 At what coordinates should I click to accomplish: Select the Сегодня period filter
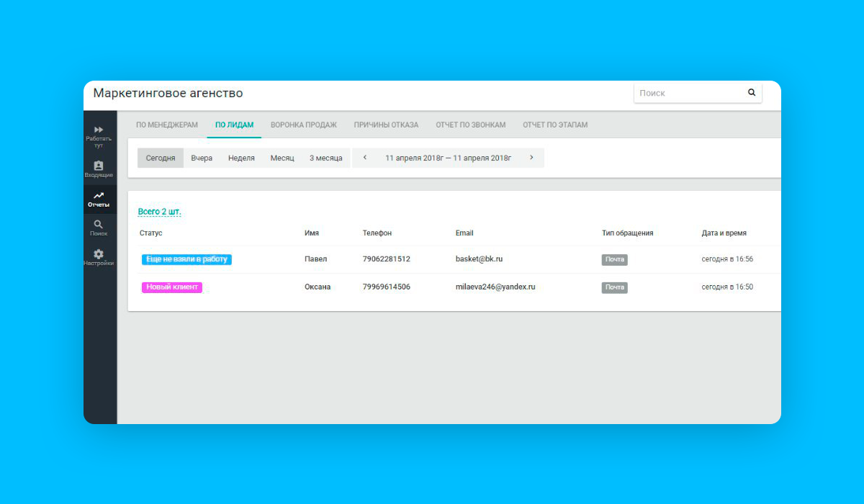160,158
